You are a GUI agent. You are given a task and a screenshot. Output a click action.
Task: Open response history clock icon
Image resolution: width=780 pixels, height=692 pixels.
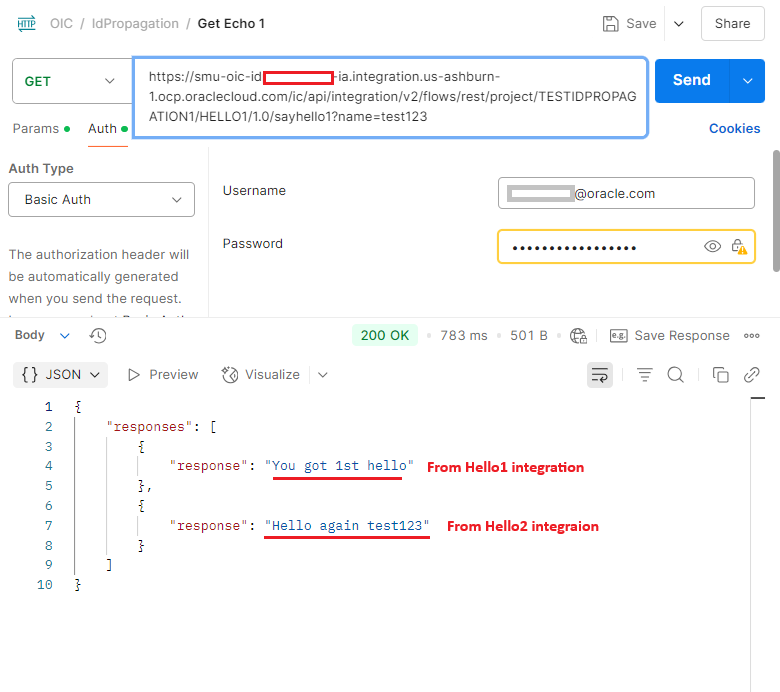(98, 336)
